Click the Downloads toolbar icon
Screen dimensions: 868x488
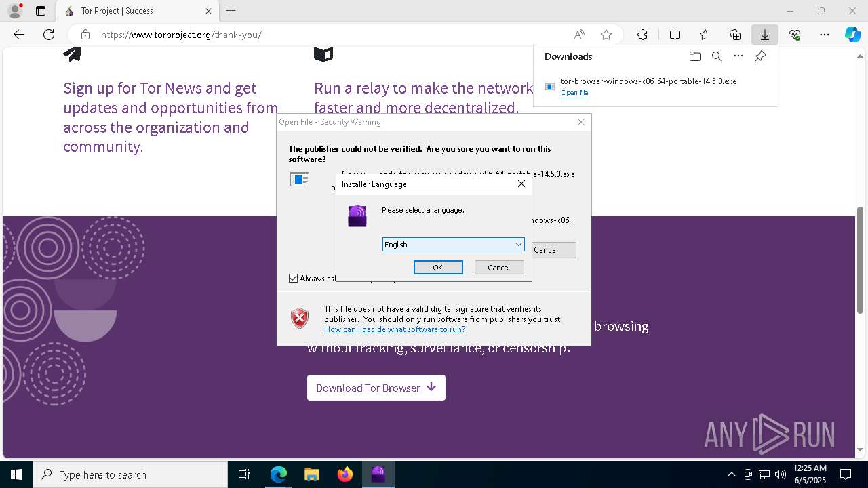pos(765,35)
